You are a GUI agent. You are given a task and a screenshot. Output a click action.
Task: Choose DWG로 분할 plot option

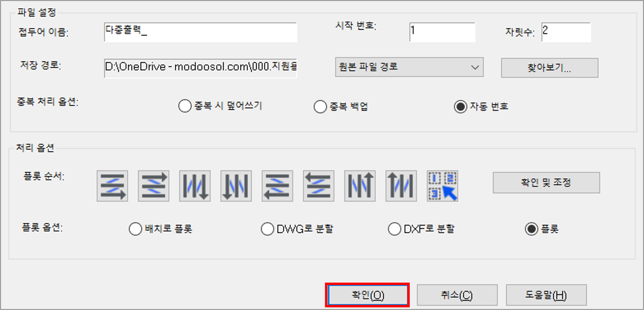tap(267, 229)
